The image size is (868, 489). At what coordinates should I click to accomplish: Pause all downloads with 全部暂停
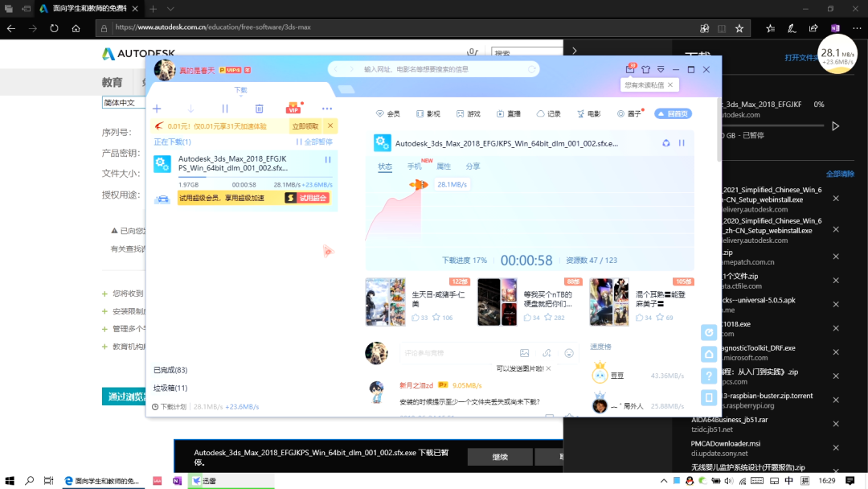click(314, 142)
